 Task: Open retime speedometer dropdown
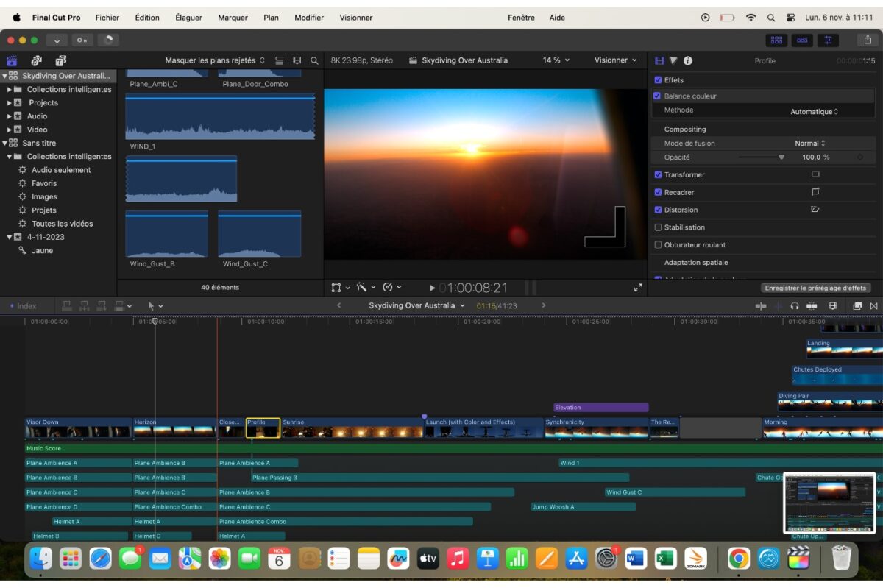click(391, 288)
